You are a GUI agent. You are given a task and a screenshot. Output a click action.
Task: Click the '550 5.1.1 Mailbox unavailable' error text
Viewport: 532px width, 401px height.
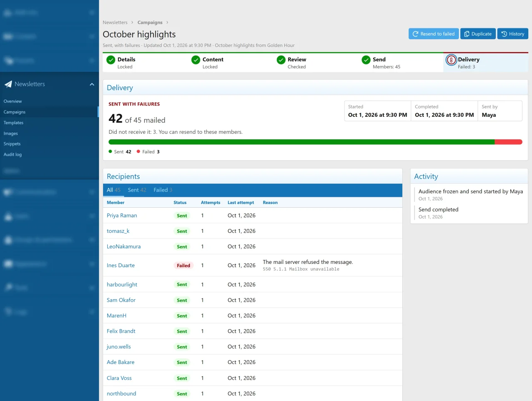301,269
